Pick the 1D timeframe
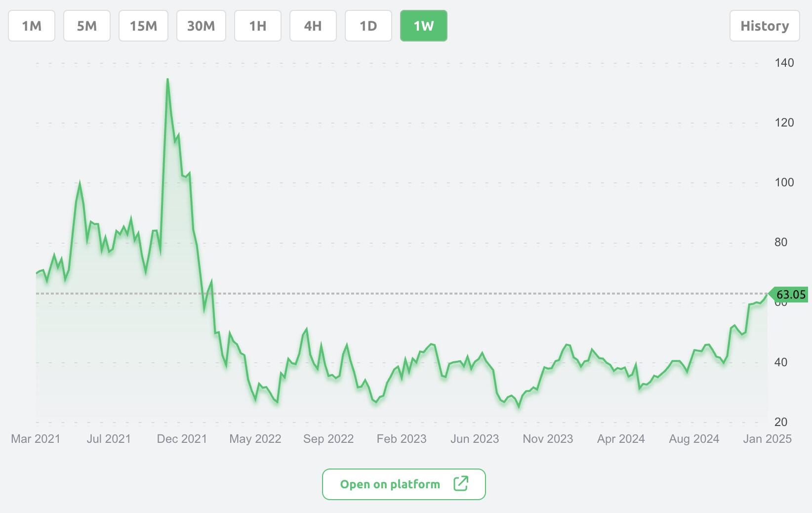Screen dimensions: 812x513 [368, 26]
